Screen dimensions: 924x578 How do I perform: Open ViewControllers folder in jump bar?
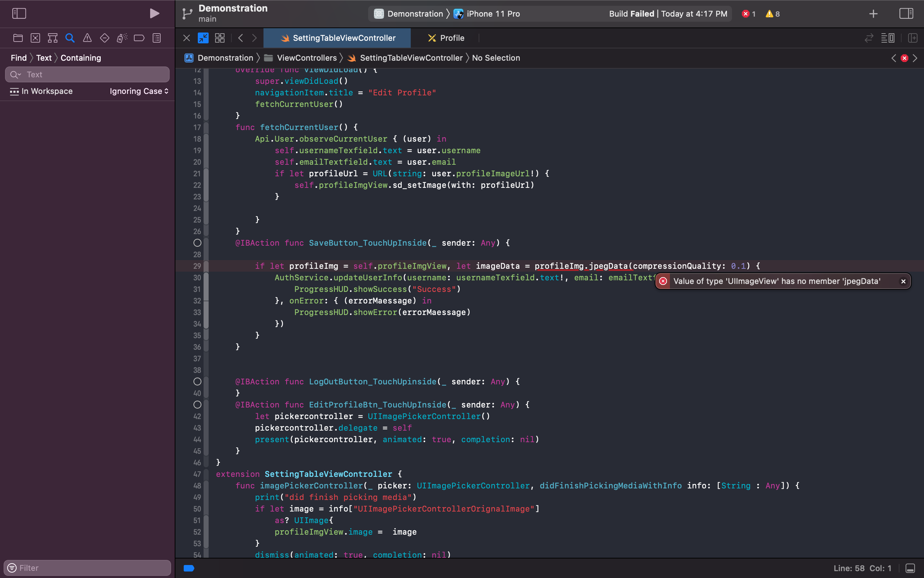[x=301, y=58]
